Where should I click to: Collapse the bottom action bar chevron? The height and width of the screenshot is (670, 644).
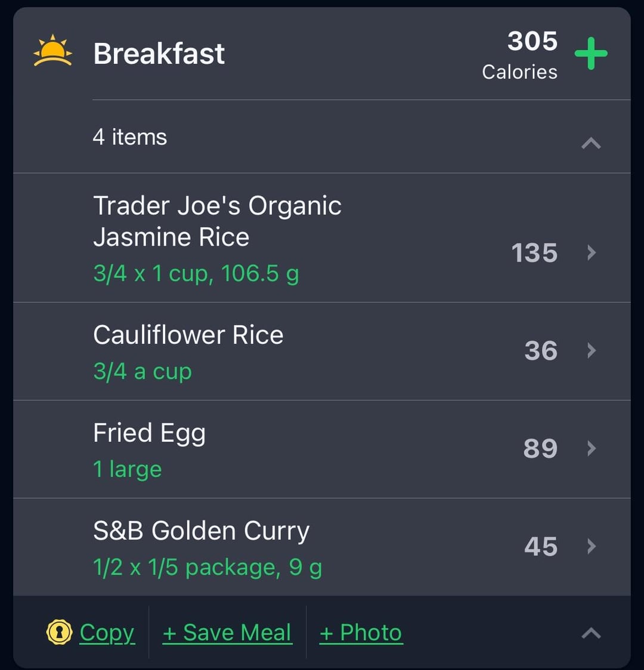[592, 633]
